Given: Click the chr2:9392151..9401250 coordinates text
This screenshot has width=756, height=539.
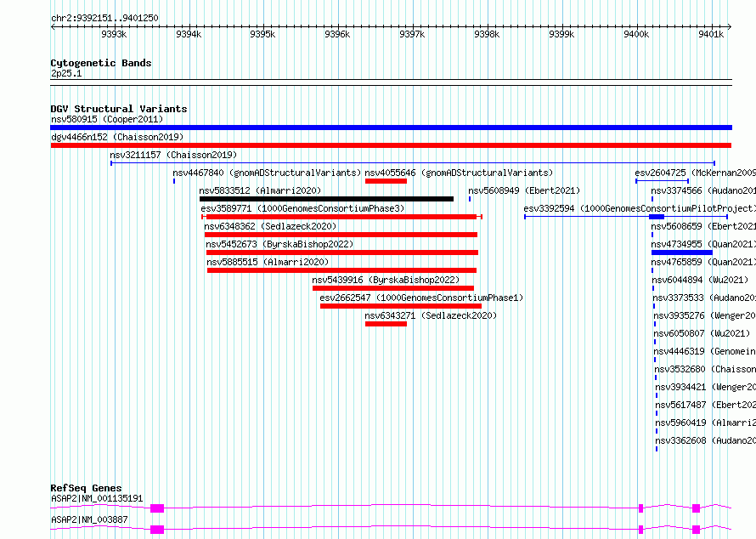Looking at the screenshot, I should (104, 18).
